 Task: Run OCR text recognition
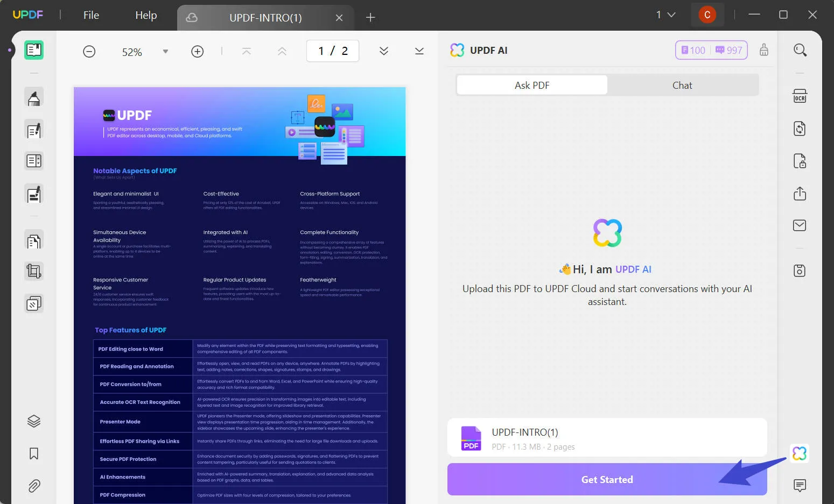tap(800, 96)
